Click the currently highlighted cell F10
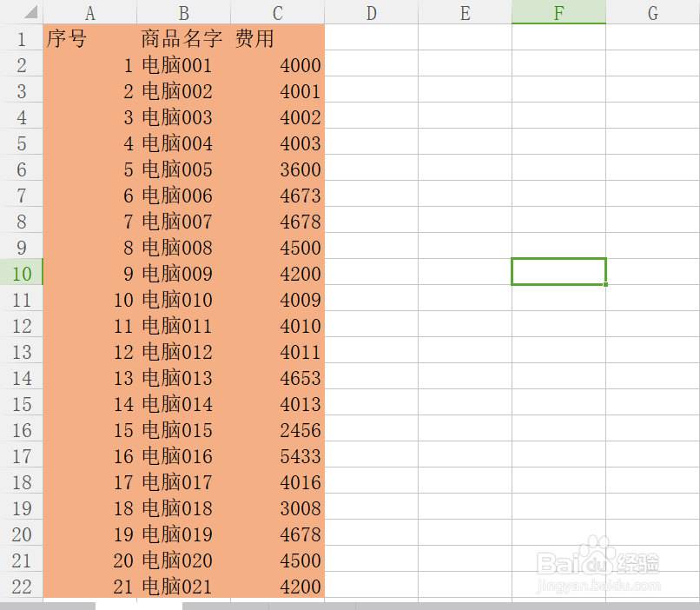 [x=558, y=271]
